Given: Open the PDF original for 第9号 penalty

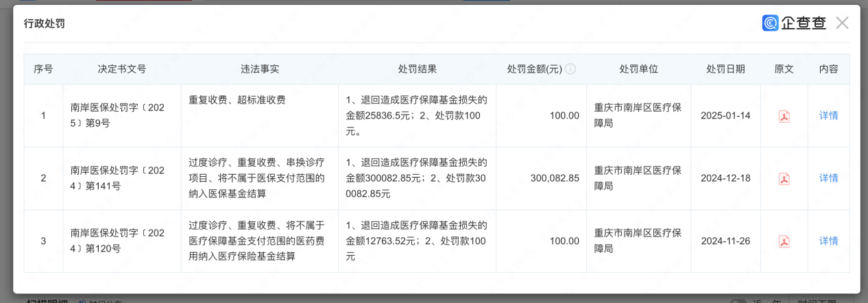Looking at the screenshot, I should tap(784, 116).
